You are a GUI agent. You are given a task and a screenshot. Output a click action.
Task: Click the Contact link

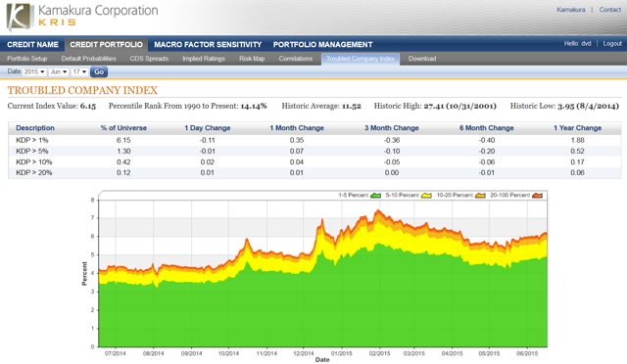pyautogui.click(x=609, y=10)
